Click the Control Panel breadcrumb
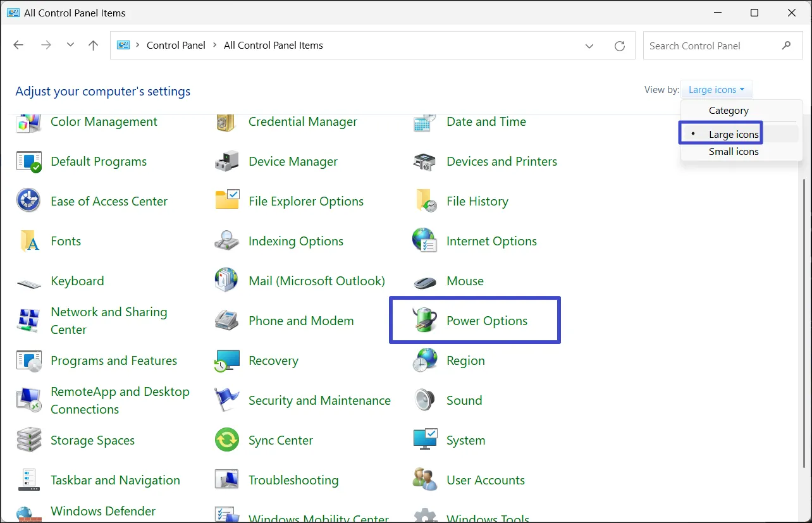The image size is (812, 523). (x=176, y=46)
